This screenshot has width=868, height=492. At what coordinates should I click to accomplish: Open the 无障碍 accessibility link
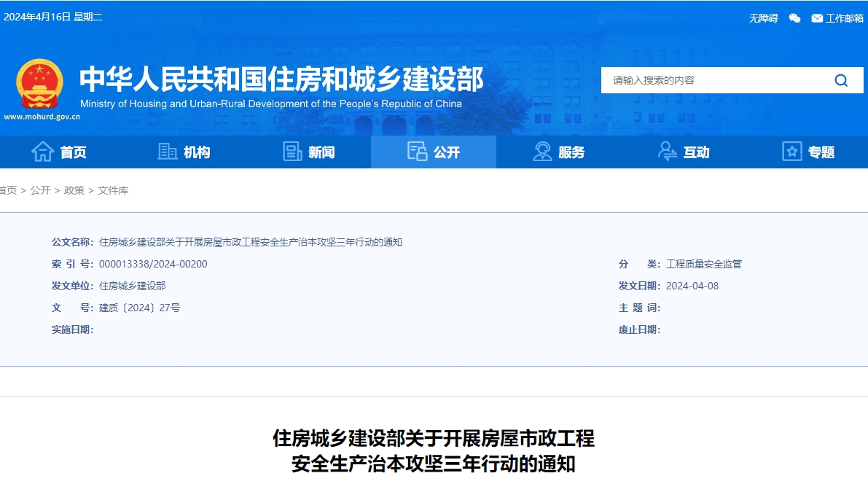click(763, 18)
